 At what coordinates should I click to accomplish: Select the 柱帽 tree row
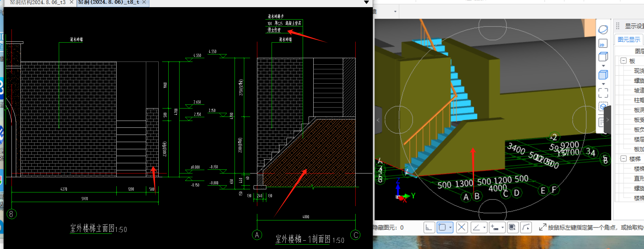(639, 100)
